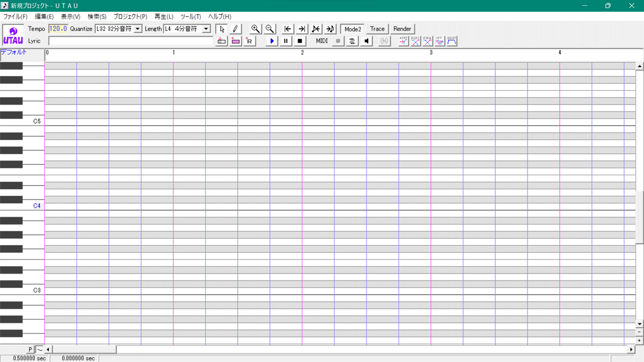Open the 検索(S) menu

click(97, 17)
